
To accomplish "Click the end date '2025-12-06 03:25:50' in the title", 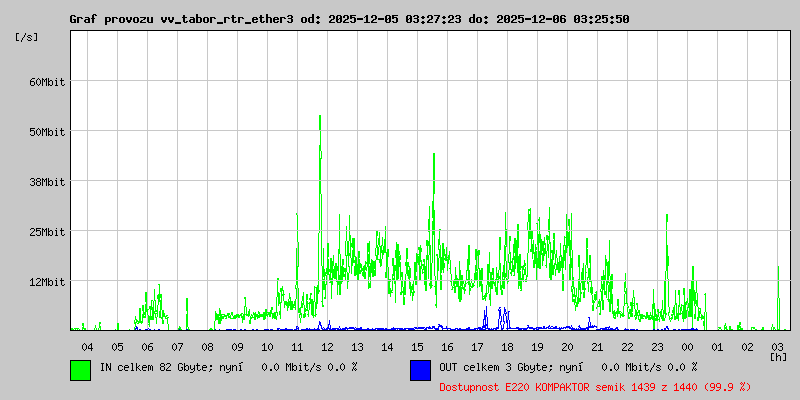I will (565, 19).
